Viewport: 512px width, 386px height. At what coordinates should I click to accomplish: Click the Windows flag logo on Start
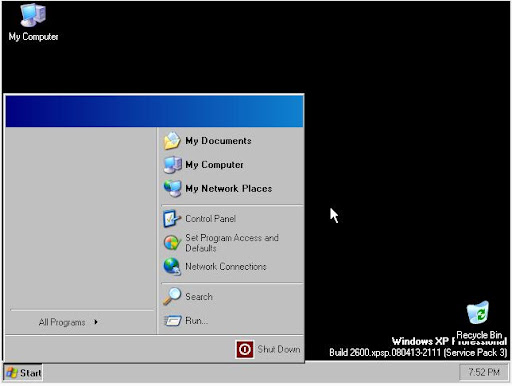[12, 373]
